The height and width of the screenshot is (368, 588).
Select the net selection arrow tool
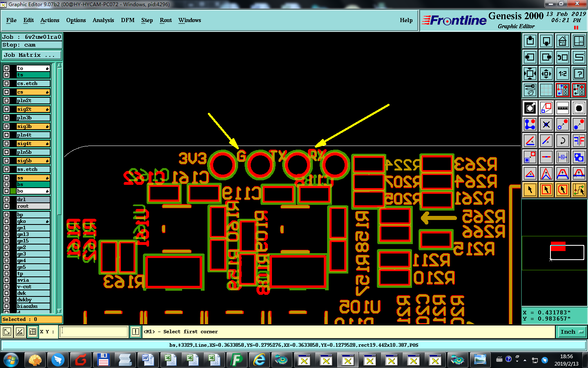click(579, 190)
